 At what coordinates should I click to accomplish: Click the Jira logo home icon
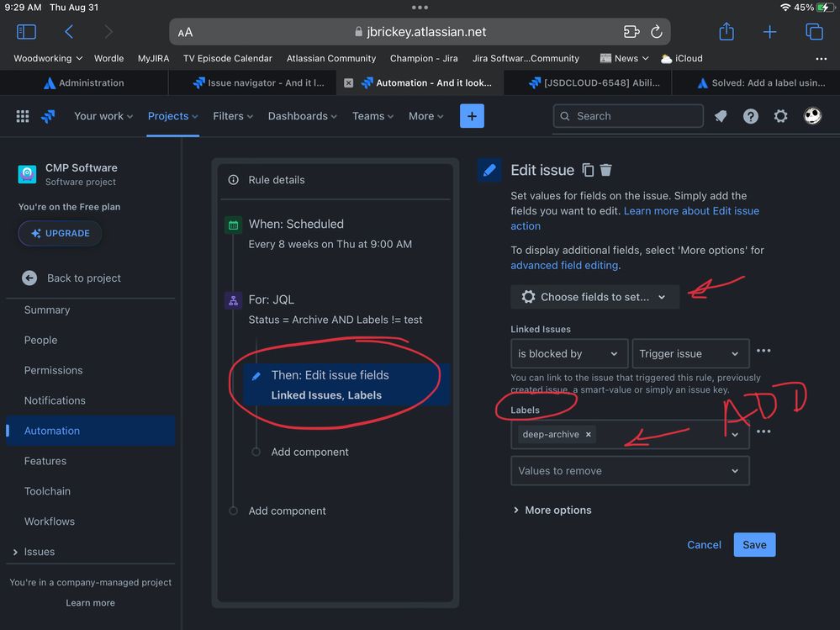[x=48, y=116]
